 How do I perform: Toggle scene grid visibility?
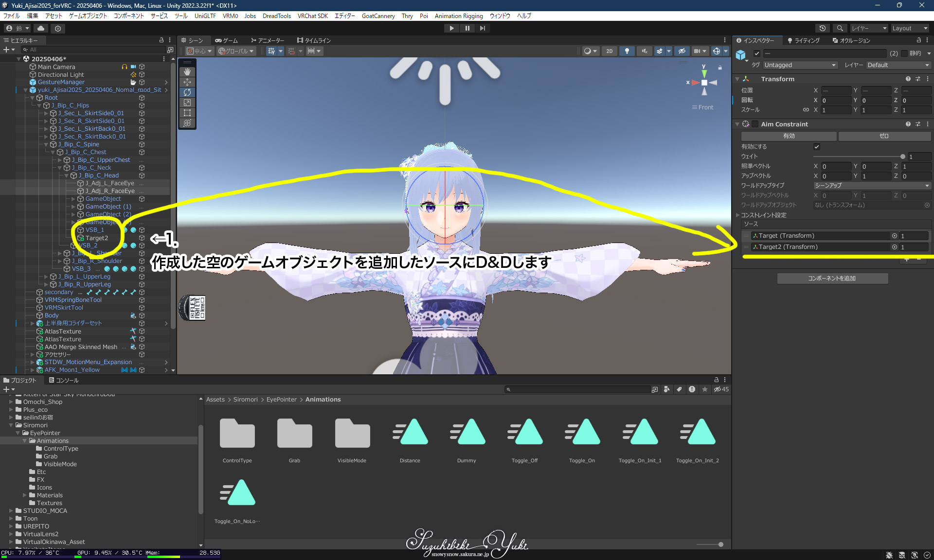pyautogui.click(x=271, y=51)
